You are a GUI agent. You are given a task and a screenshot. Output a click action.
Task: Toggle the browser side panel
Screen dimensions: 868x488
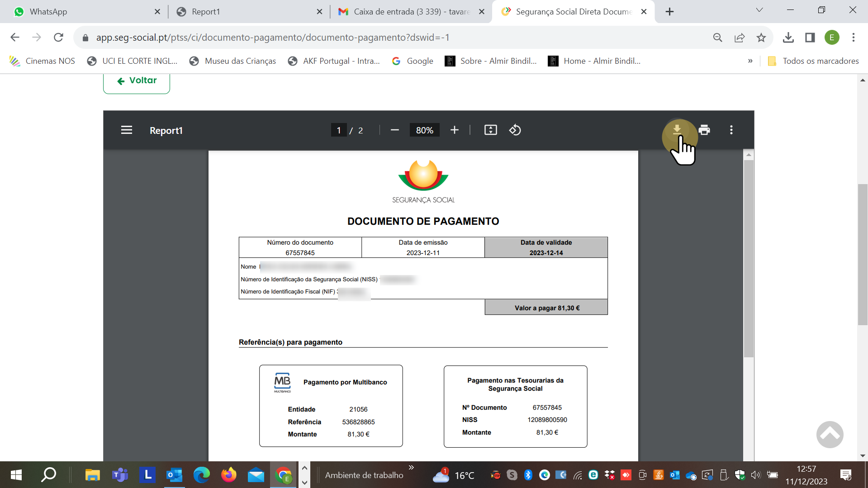(810, 38)
